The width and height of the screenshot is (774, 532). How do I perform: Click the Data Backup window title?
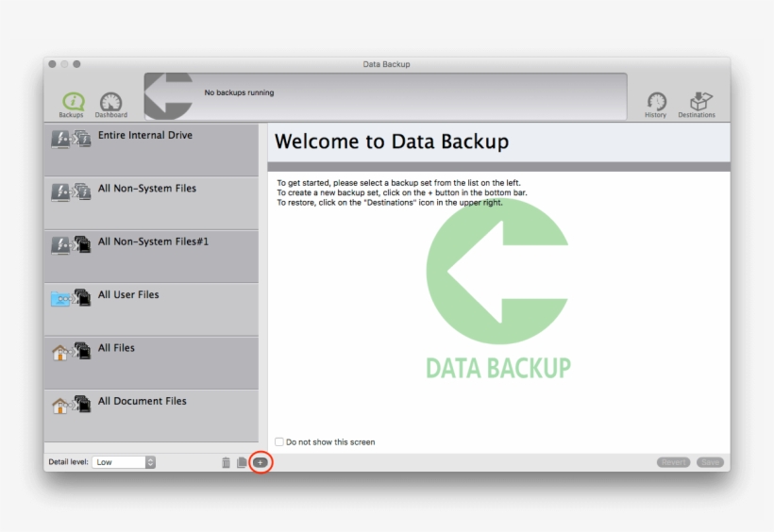[x=386, y=64]
